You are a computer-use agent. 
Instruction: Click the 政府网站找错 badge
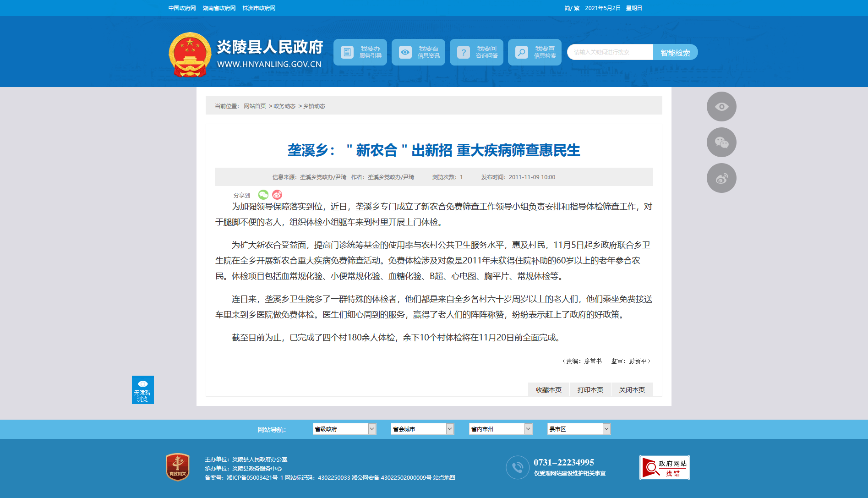(664, 468)
